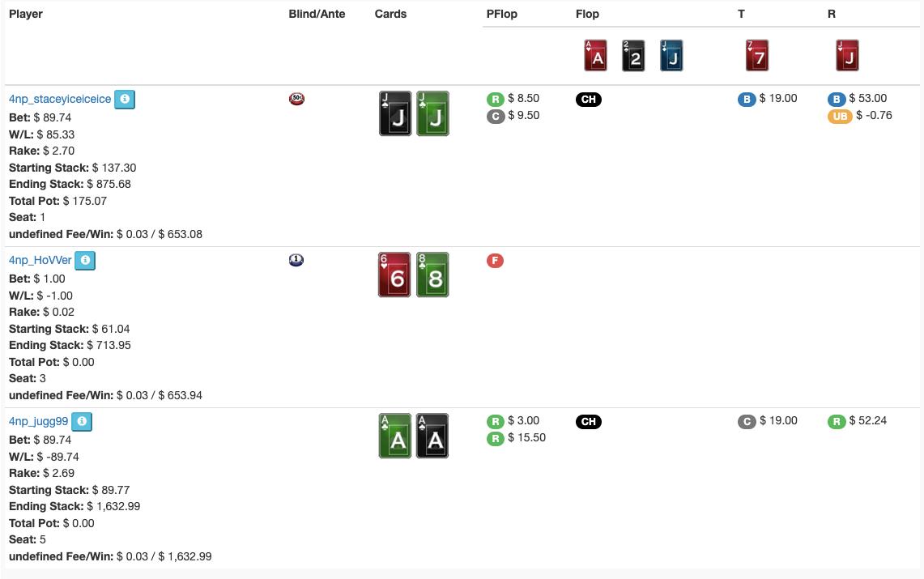Click the PFlop column header

501,14
